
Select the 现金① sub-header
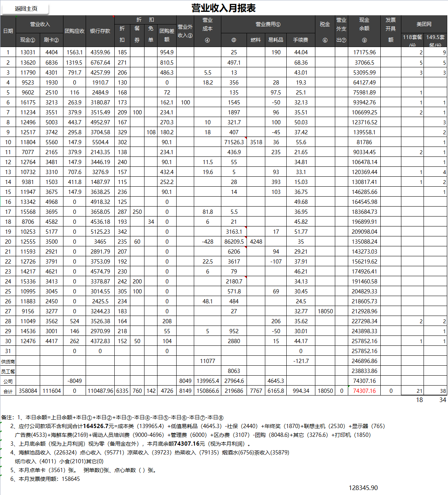point(28,40)
